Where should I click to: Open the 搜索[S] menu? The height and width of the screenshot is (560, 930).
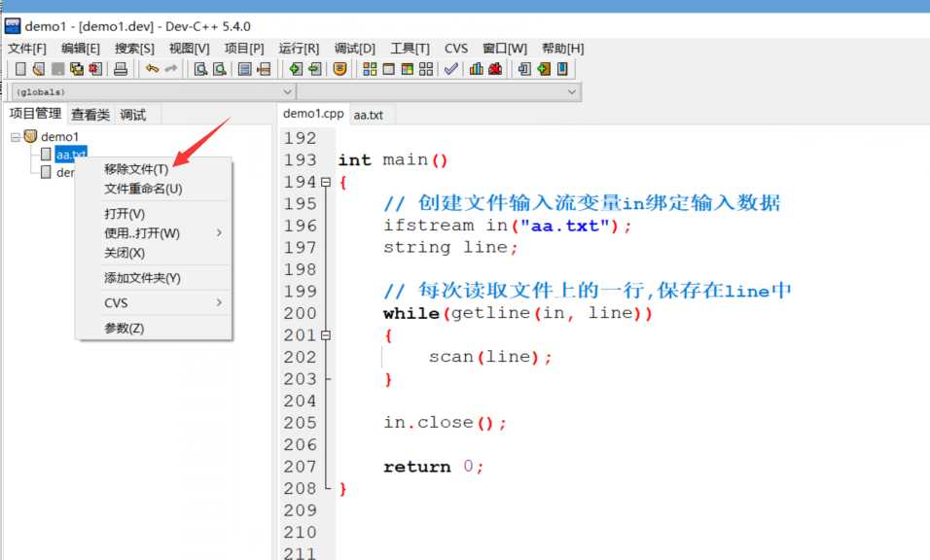[x=134, y=48]
